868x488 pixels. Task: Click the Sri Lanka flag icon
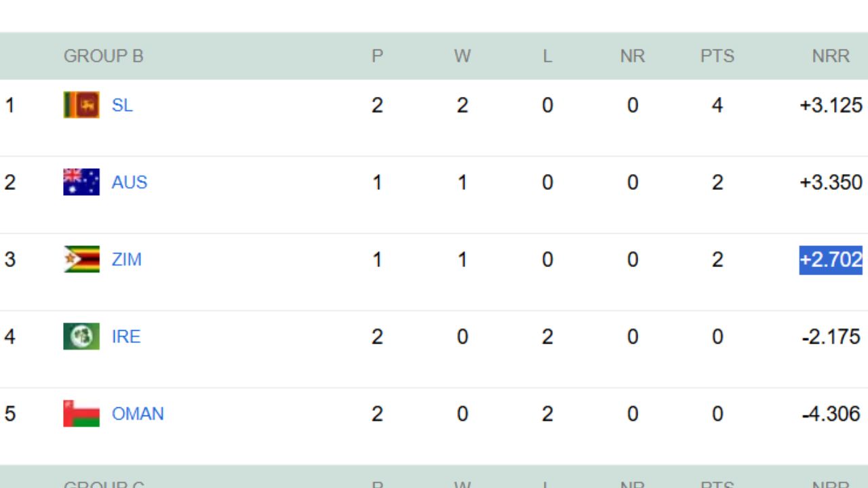click(81, 105)
